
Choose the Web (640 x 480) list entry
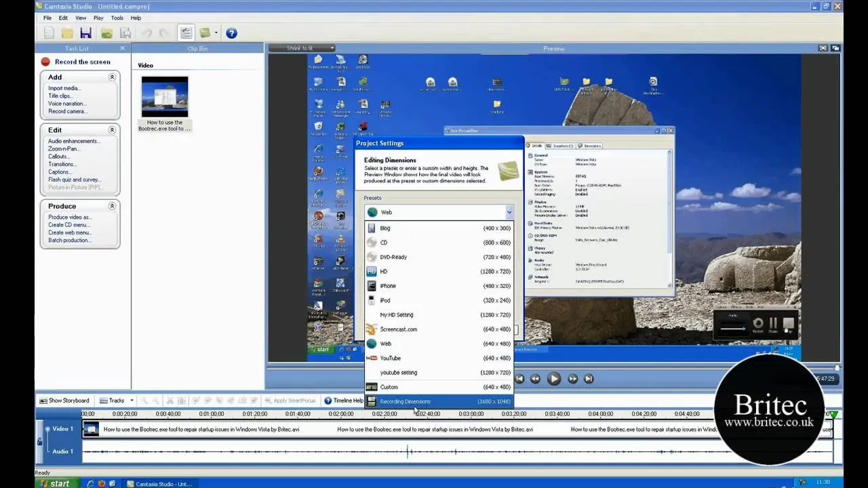(439, 344)
